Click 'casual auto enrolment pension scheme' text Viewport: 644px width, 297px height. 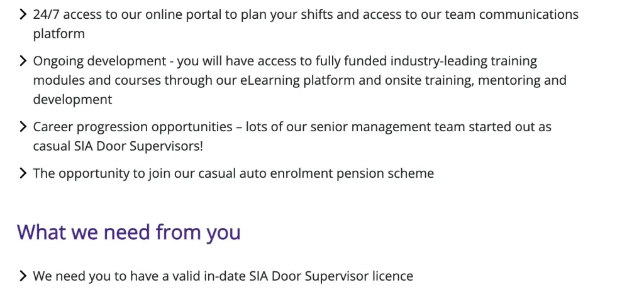click(x=316, y=173)
